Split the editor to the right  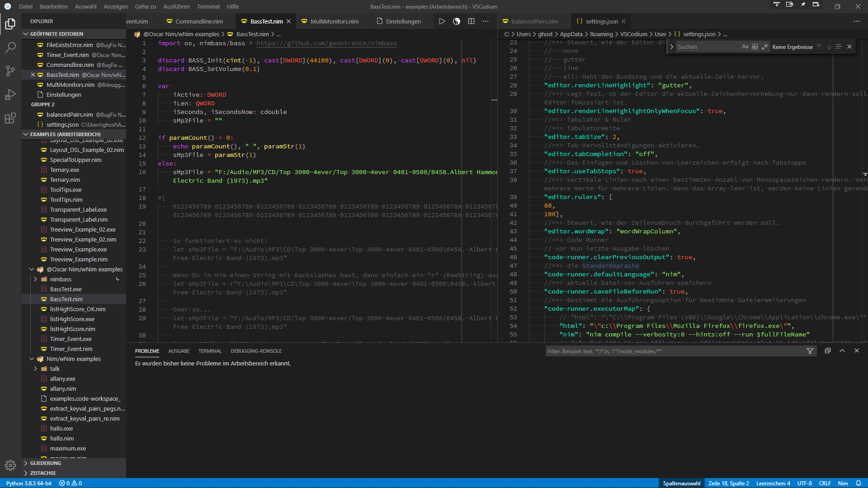(x=471, y=21)
